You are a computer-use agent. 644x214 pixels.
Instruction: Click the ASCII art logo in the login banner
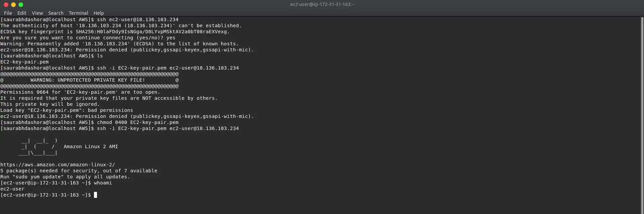(x=39, y=147)
